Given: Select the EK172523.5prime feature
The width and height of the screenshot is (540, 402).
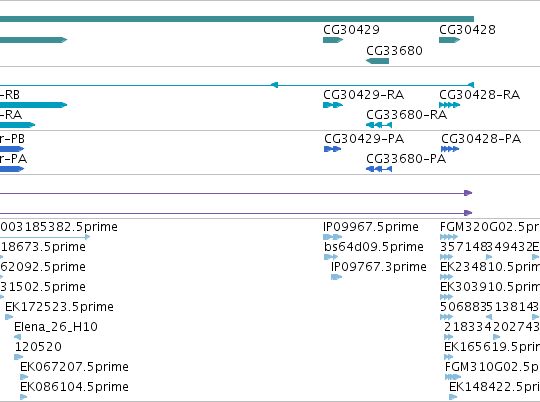Looking at the screenshot, I should [9, 317].
